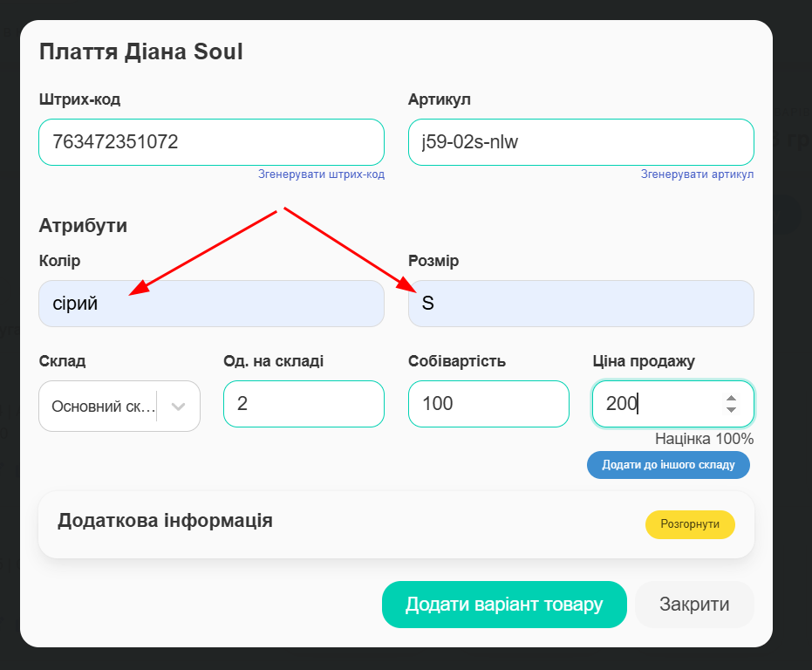
Task: Expand Додаткова інформація with Розгорнути button
Action: [x=690, y=524]
